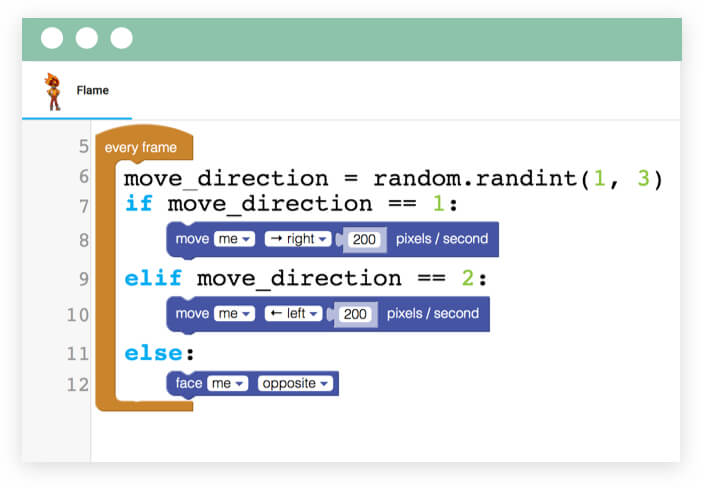Click line number 6 in the gutter
Screen dimensions: 704x488
click(x=83, y=178)
